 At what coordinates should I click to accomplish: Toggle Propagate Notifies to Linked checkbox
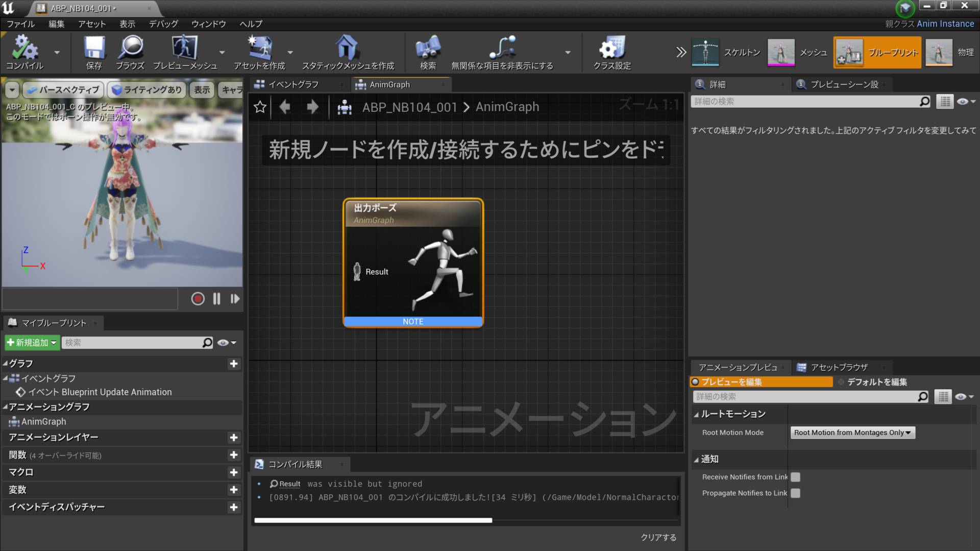coord(795,493)
